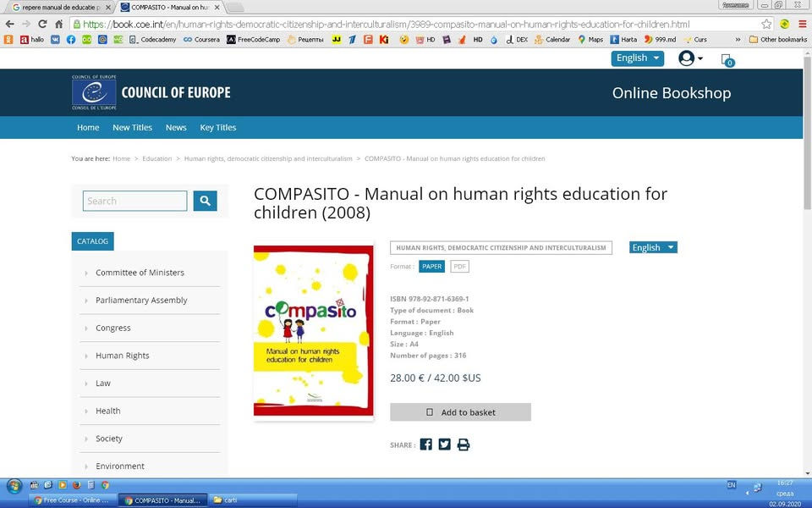Bookmark this page with star icon
Image resolution: width=812 pixels, height=508 pixels.
pyautogui.click(x=766, y=25)
